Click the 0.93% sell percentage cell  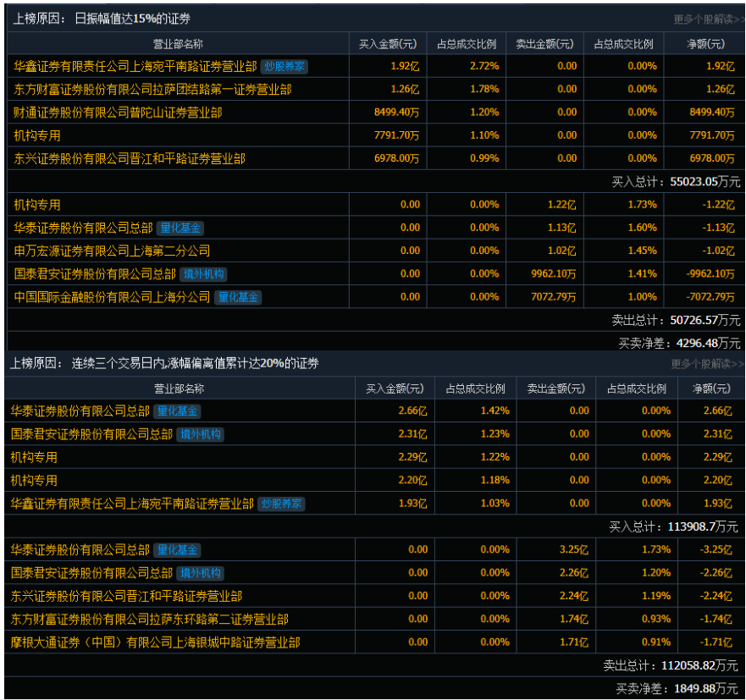tap(656, 619)
